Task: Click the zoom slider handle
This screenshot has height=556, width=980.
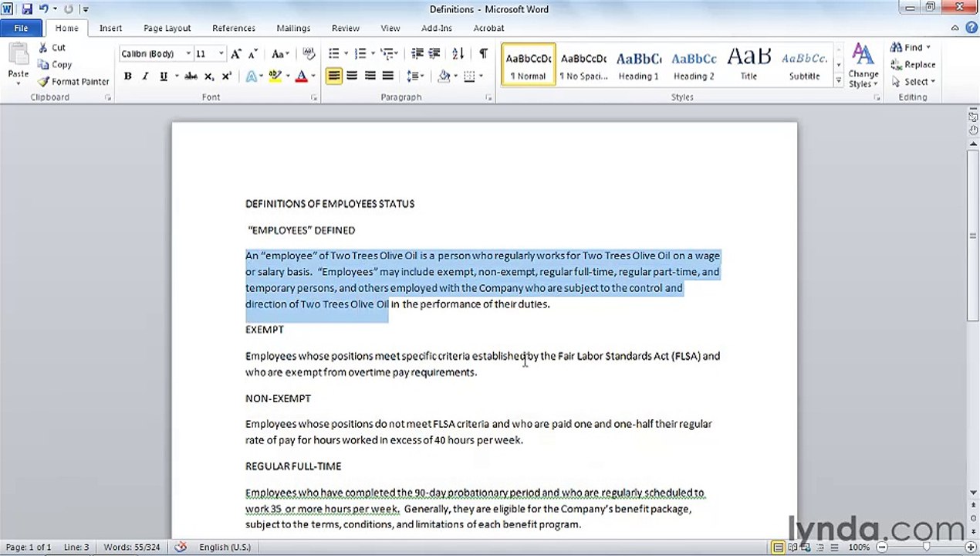Action: click(x=926, y=548)
